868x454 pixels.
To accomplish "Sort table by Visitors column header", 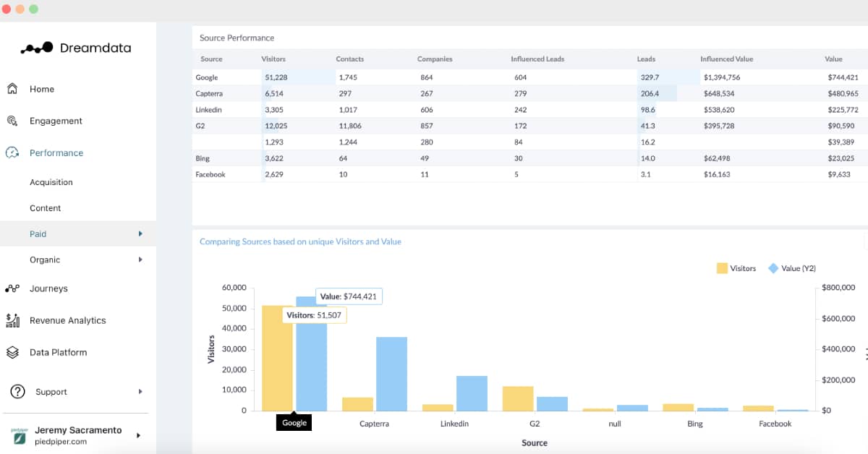I will [273, 59].
